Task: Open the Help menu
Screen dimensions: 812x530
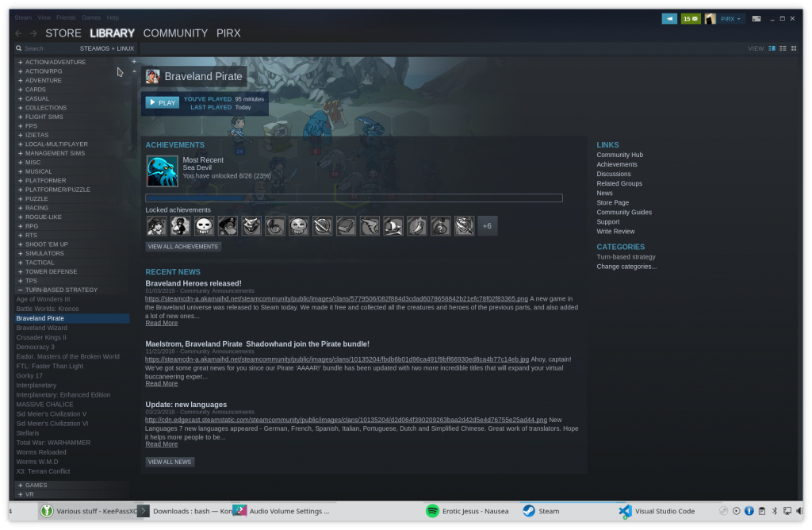Action: pos(113,17)
